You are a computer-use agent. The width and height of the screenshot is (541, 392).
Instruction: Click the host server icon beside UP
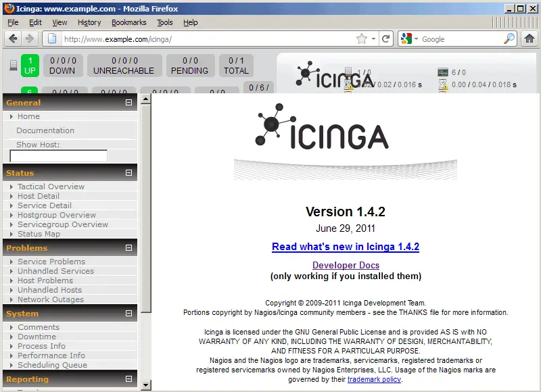(x=14, y=65)
